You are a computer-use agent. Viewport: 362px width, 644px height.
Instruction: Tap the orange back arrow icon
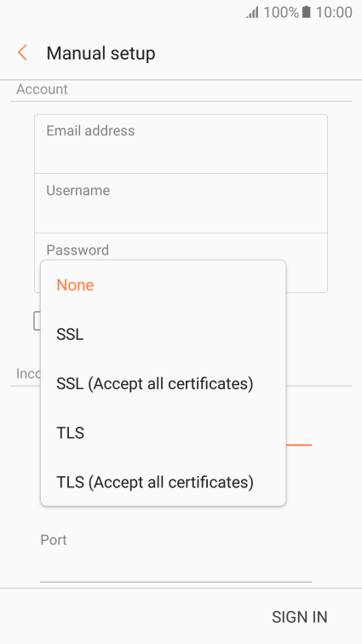tap(23, 53)
